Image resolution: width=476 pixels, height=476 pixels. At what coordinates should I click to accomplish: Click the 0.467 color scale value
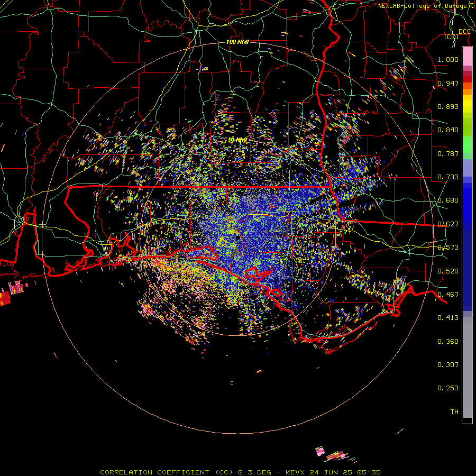pos(448,295)
